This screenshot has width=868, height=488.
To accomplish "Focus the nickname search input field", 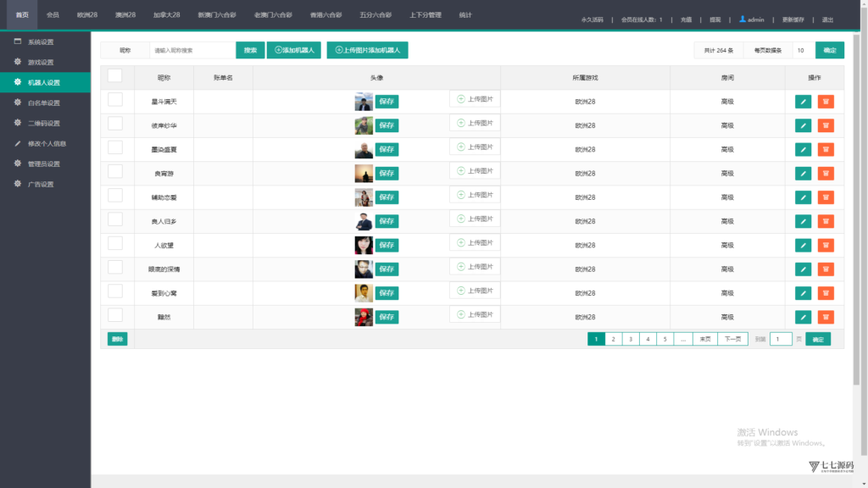I will [192, 50].
